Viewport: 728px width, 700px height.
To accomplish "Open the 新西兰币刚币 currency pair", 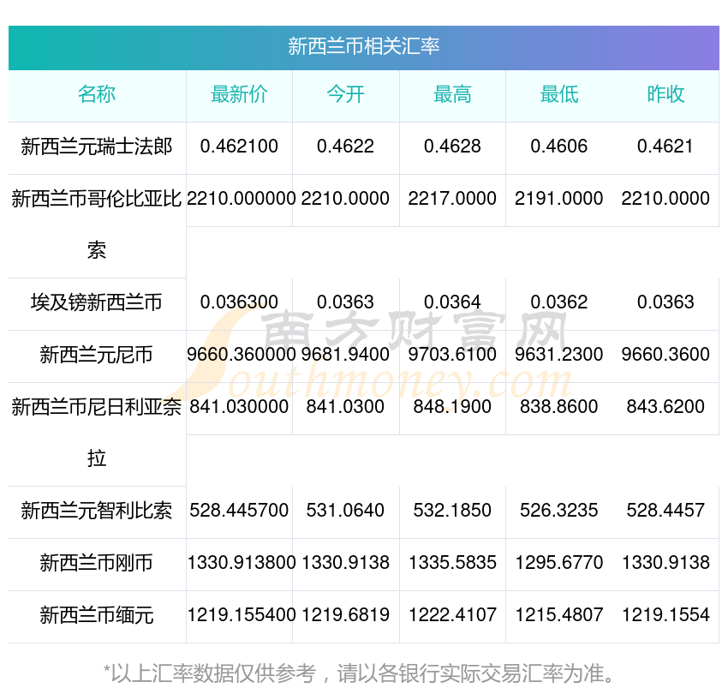I will 97,563.
